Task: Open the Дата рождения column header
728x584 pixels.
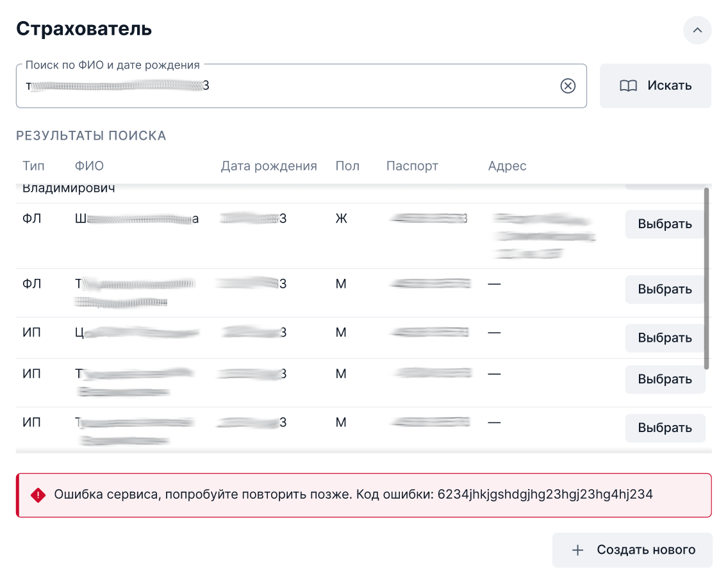Action: (x=269, y=165)
